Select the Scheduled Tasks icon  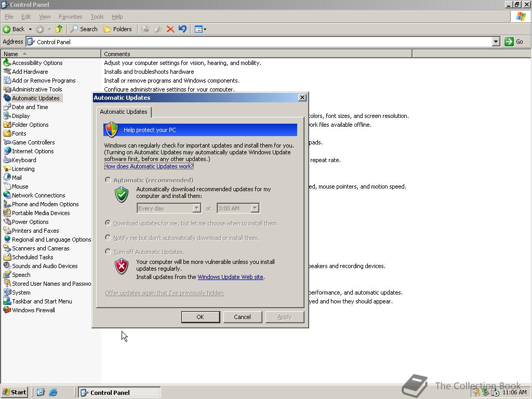[7, 257]
